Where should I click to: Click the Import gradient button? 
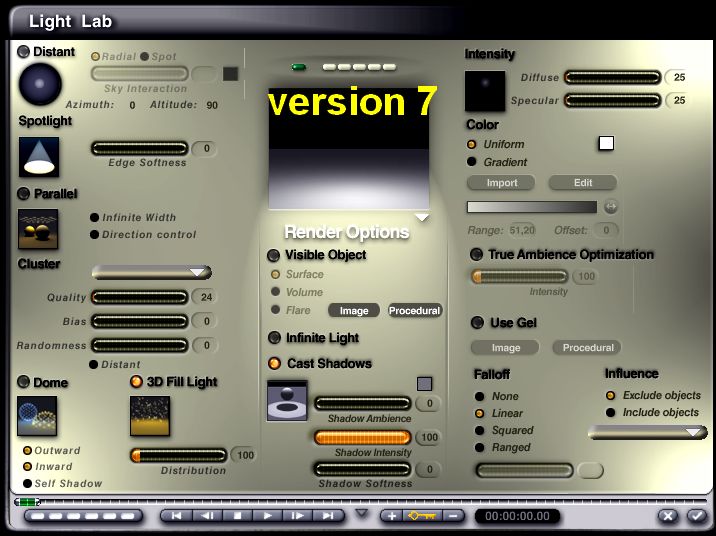(501, 183)
